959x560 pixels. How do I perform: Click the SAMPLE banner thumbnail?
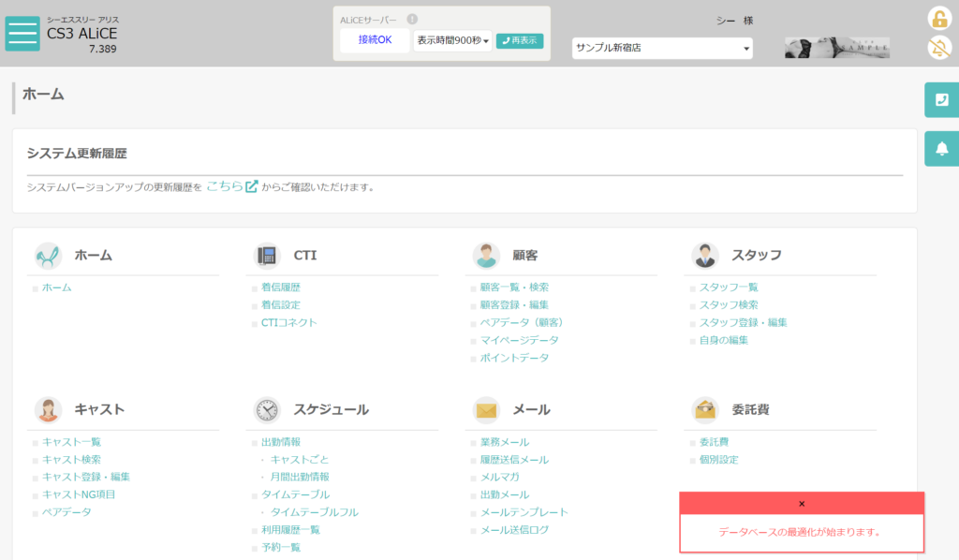(x=836, y=47)
